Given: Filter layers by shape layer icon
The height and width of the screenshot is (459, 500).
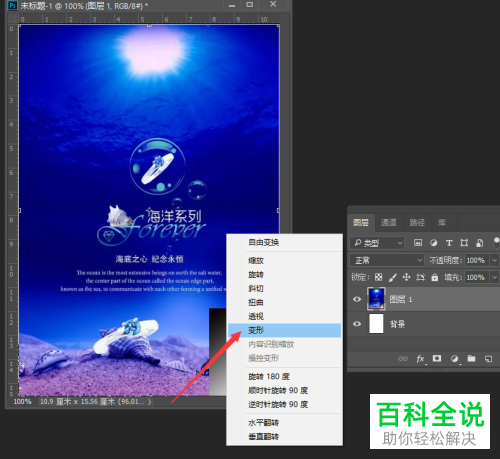Looking at the screenshot, I should [x=464, y=243].
